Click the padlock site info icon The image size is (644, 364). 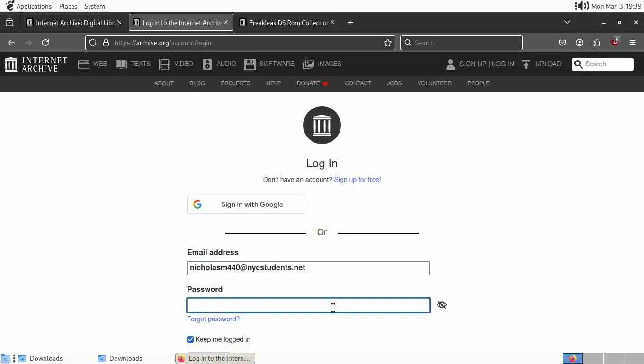pos(106,43)
